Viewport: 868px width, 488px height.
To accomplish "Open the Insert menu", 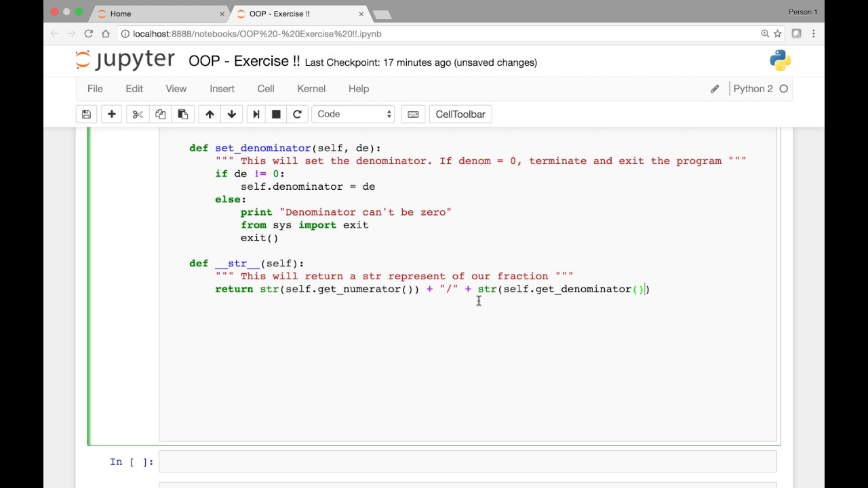I will point(222,89).
